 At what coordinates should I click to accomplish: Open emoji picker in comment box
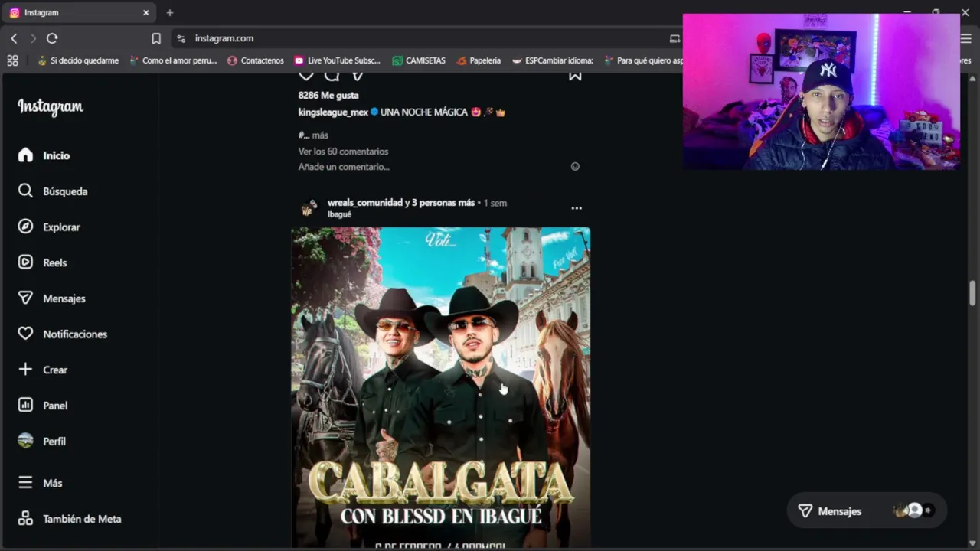click(x=575, y=167)
